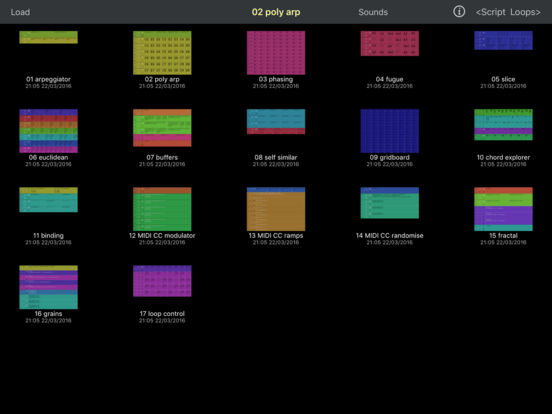Select the 15 fractal preset thumbnail
This screenshot has width=552, height=414.
coord(503,209)
